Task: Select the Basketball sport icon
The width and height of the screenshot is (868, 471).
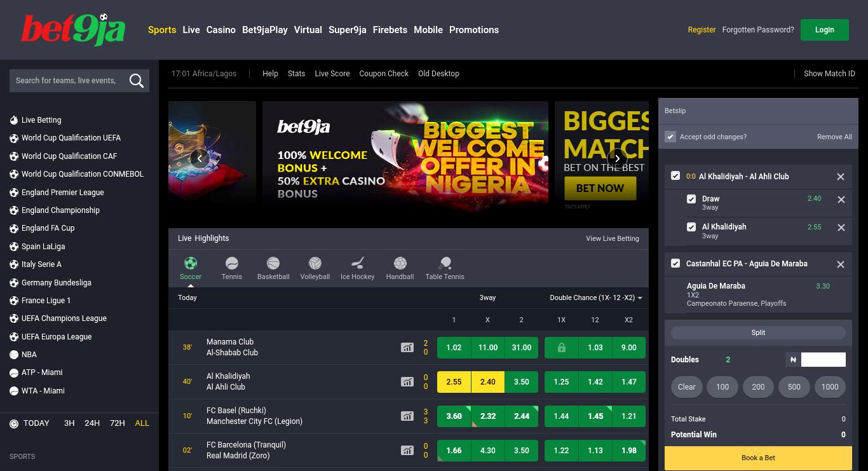Action: click(273, 268)
